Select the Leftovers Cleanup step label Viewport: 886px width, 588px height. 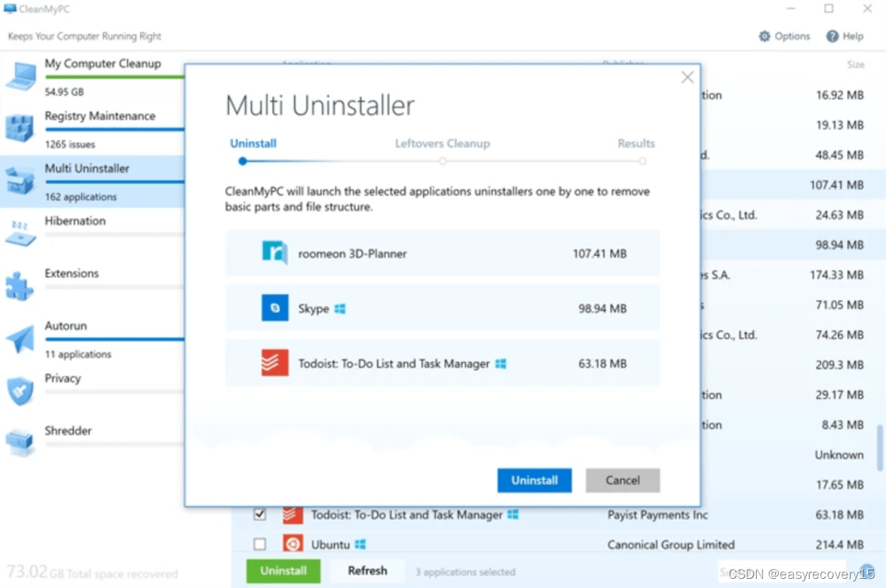(442, 143)
